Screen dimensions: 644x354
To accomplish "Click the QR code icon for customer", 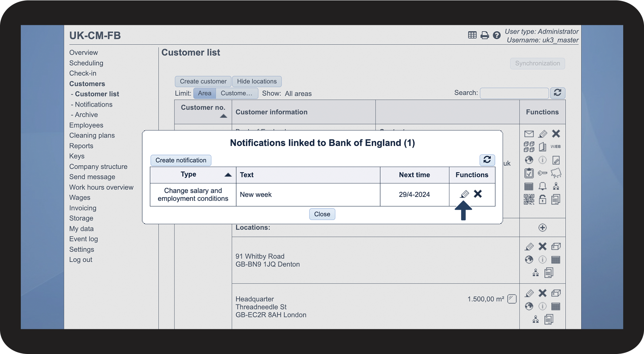I will (x=529, y=199).
